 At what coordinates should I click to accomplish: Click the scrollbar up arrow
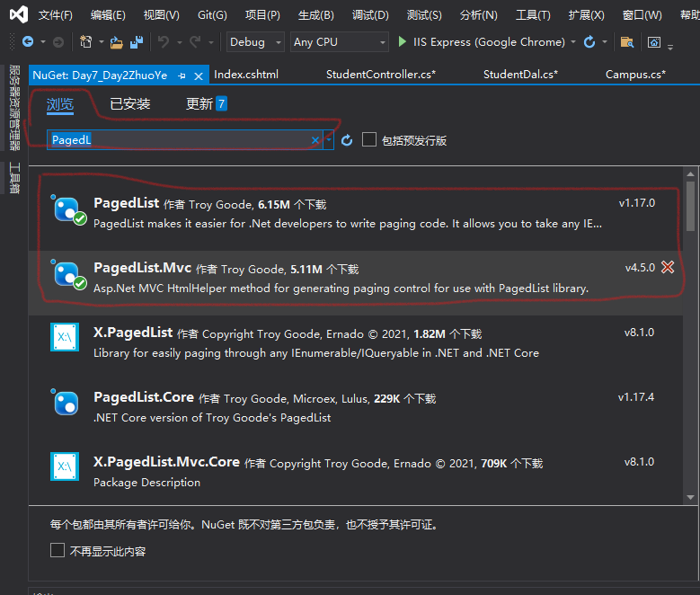tap(691, 173)
